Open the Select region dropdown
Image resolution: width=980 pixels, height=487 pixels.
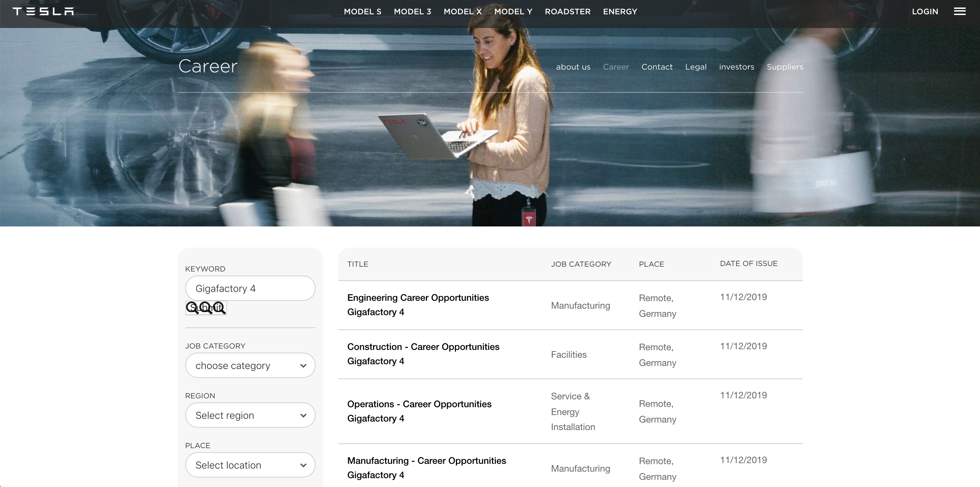(250, 415)
